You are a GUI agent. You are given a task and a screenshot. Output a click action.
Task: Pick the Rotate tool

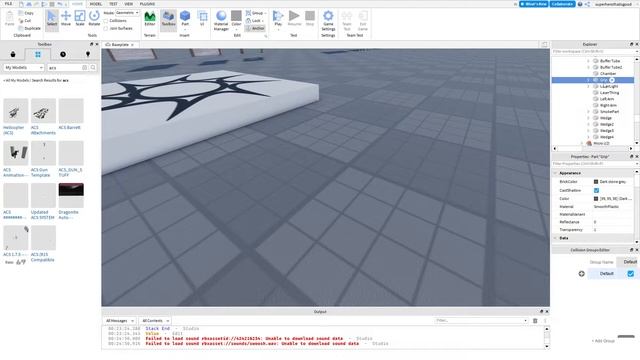pyautogui.click(x=94, y=18)
